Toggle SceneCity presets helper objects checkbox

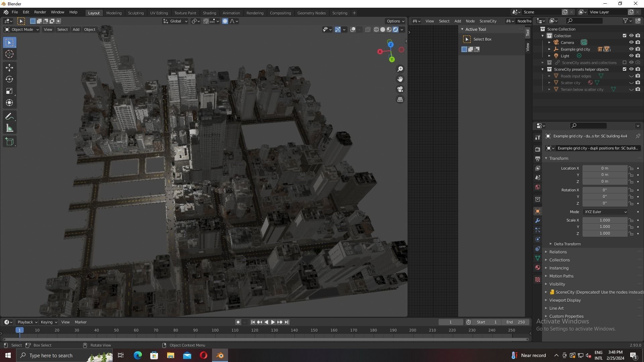pyautogui.click(x=624, y=69)
